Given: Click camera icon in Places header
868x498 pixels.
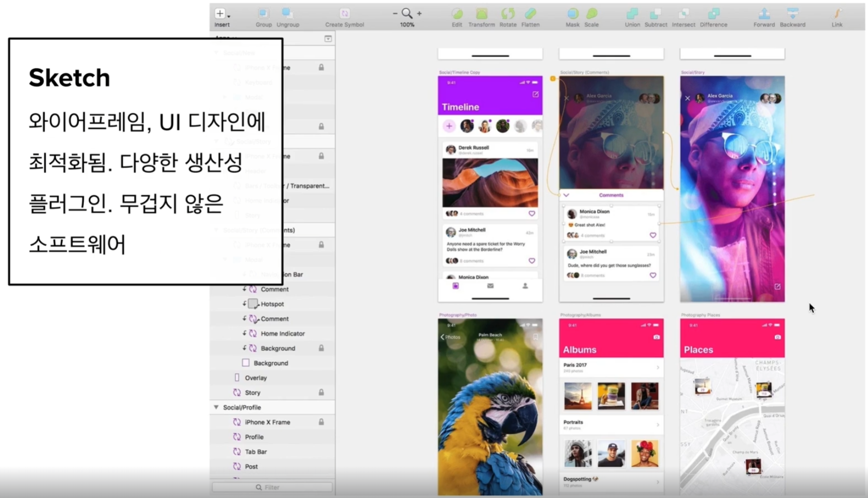Looking at the screenshot, I should (778, 337).
